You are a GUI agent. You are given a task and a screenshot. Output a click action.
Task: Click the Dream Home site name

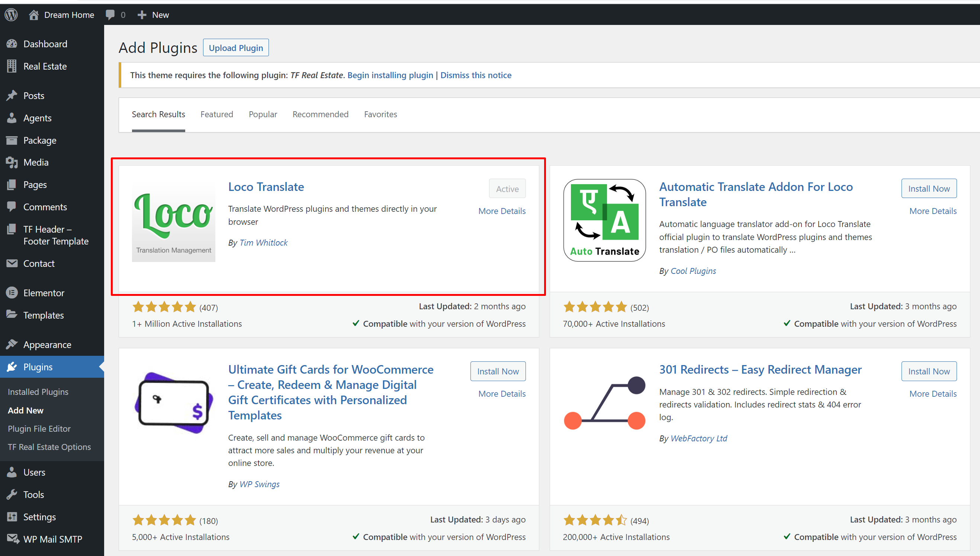pyautogui.click(x=69, y=15)
